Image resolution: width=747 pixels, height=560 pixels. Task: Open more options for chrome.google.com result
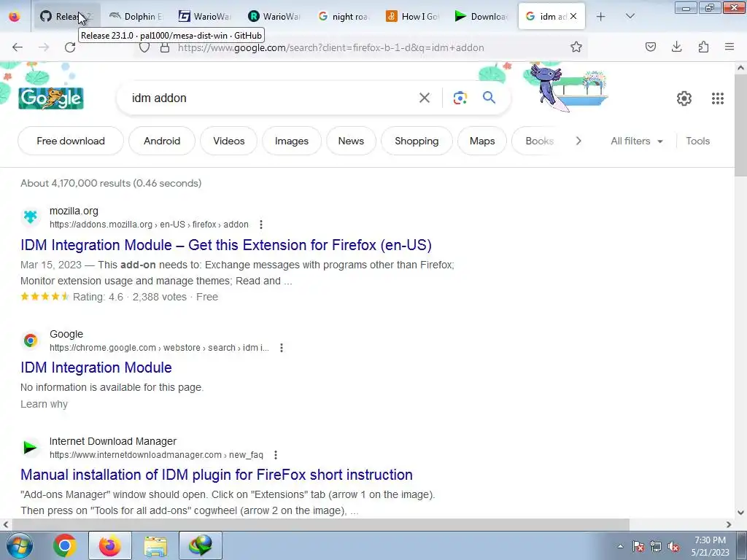click(282, 348)
